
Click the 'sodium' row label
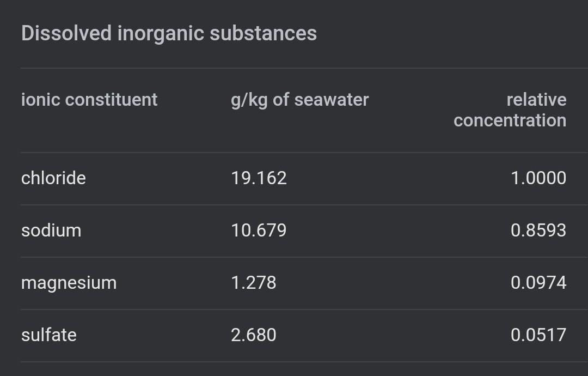51,231
